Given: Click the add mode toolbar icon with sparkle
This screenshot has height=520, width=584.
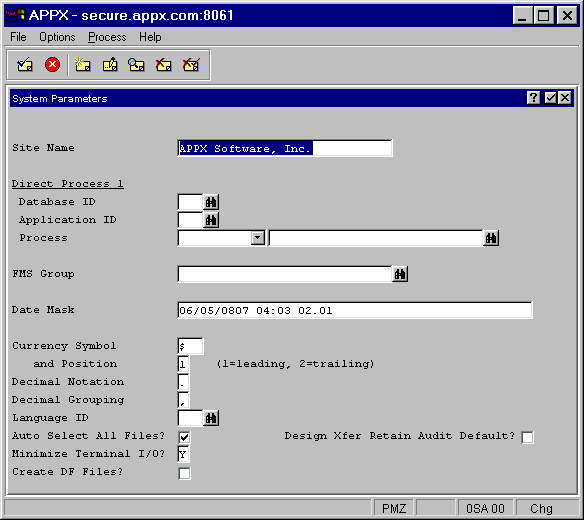Looking at the screenshot, I should [x=82, y=65].
